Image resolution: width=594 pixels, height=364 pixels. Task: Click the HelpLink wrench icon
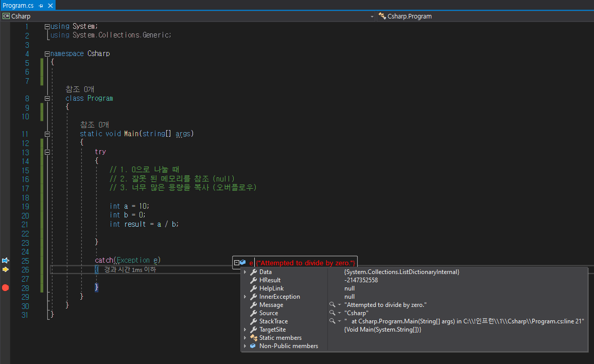tap(253, 288)
